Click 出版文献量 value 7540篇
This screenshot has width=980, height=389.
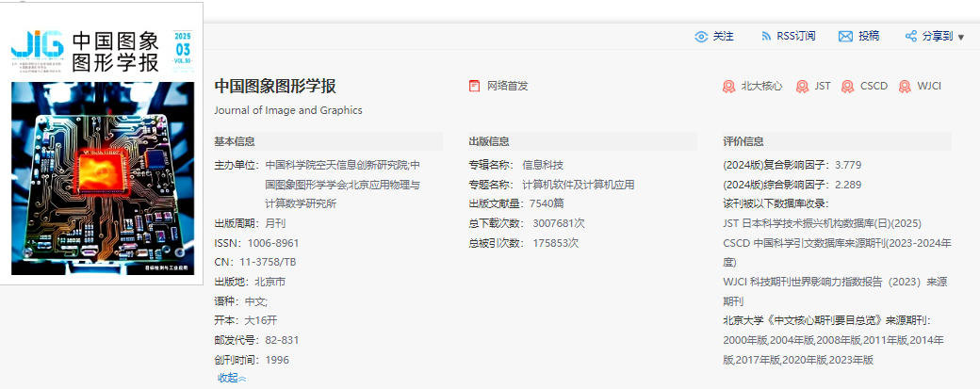pyautogui.click(x=548, y=204)
